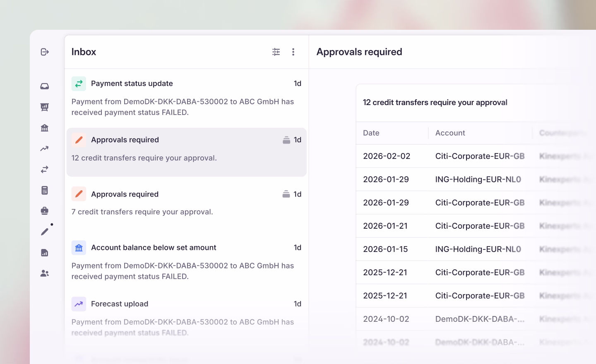Open the calculator icon in sidebar
The width and height of the screenshot is (596, 364).
click(x=45, y=190)
